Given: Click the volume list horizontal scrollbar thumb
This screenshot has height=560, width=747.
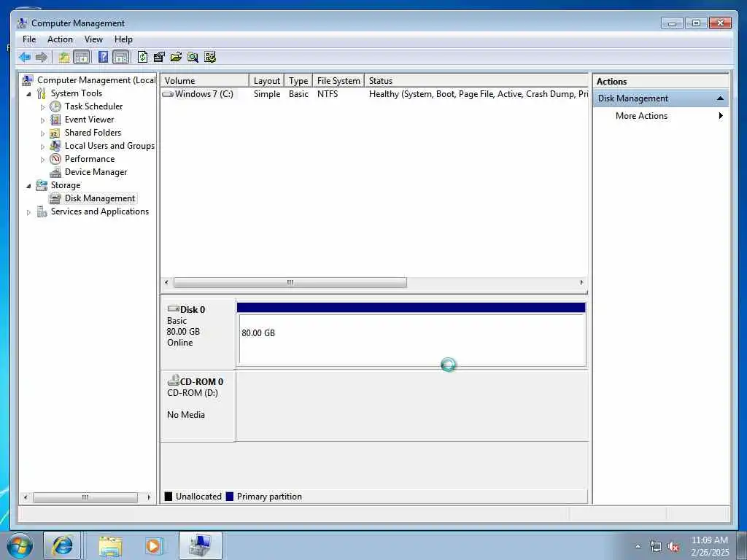Looking at the screenshot, I should point(290,282).
